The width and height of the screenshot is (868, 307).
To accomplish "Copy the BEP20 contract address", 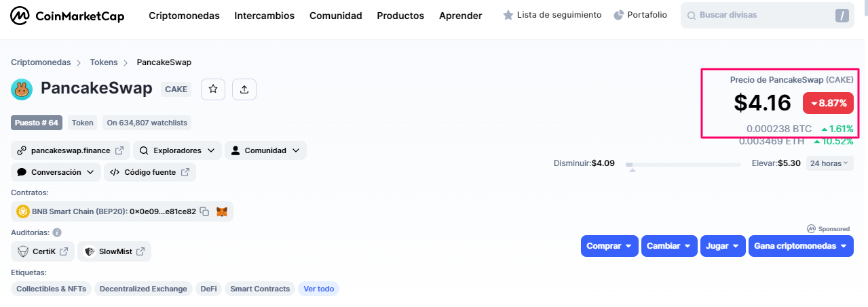I will (x=204, y=211).
